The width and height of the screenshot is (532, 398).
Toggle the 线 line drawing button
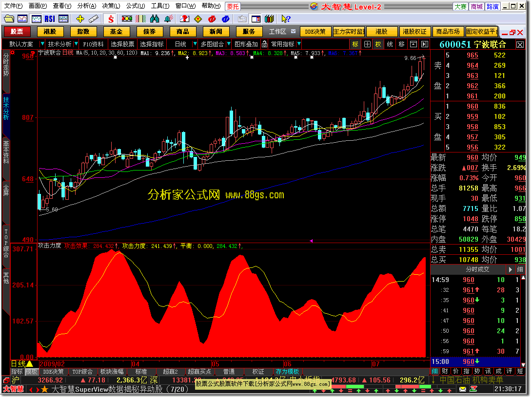(390, 44)
